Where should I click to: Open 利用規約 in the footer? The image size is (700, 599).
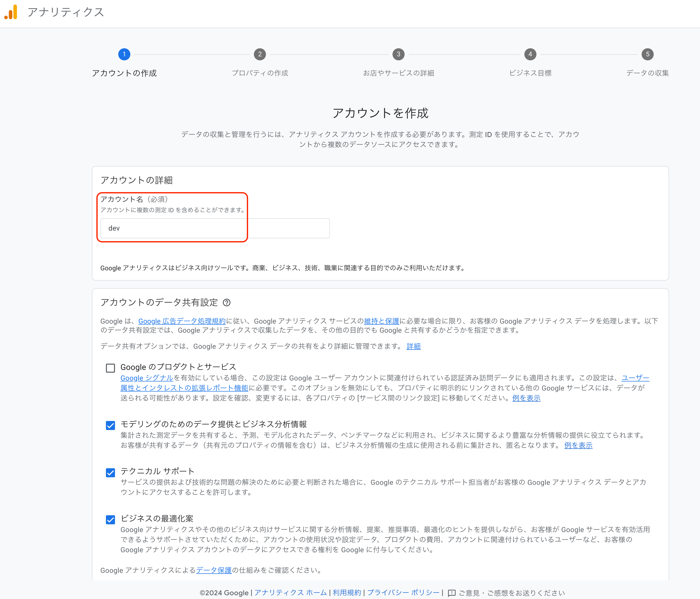(347, 592)
